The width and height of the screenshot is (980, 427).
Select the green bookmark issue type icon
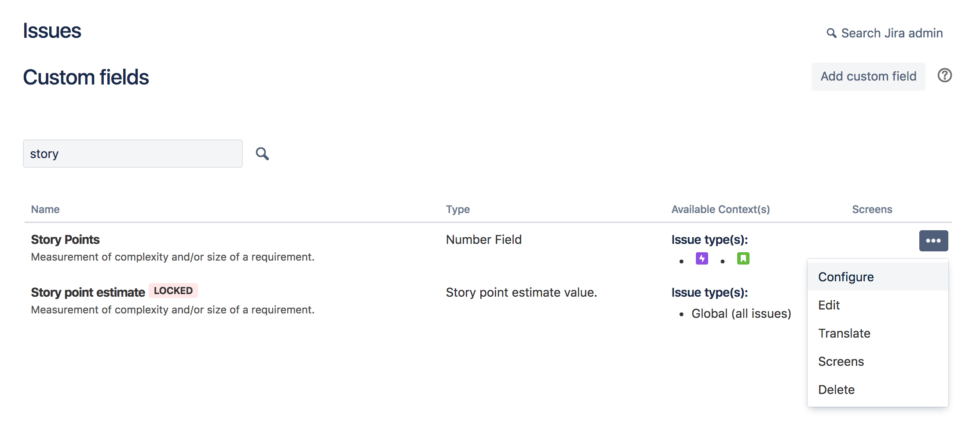[742, 258]
